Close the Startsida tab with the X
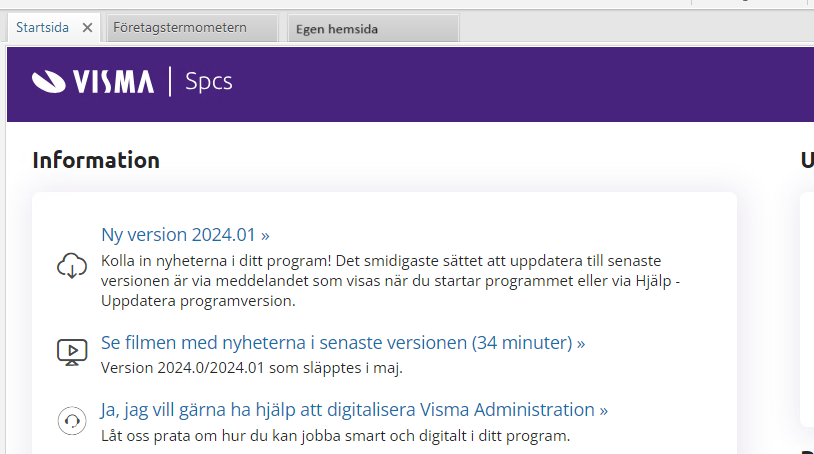The height and width of the screenshot is (454, 814). pos(87,27)
